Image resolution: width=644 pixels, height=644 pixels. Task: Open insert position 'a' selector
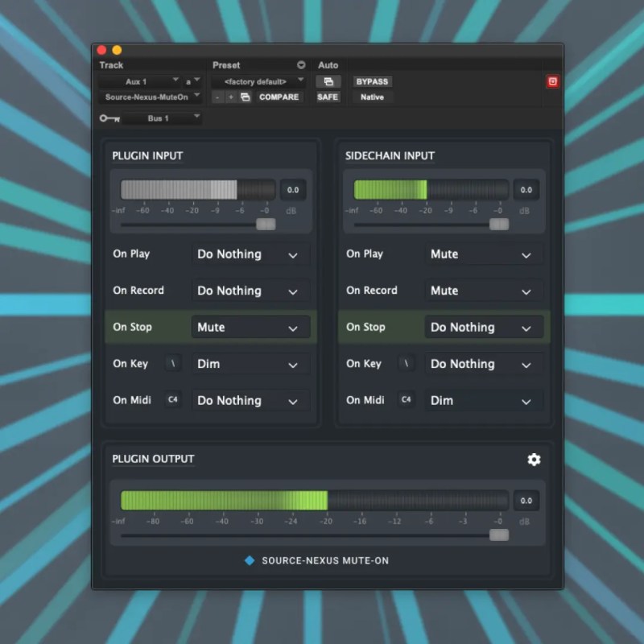(x=192, y=81)
